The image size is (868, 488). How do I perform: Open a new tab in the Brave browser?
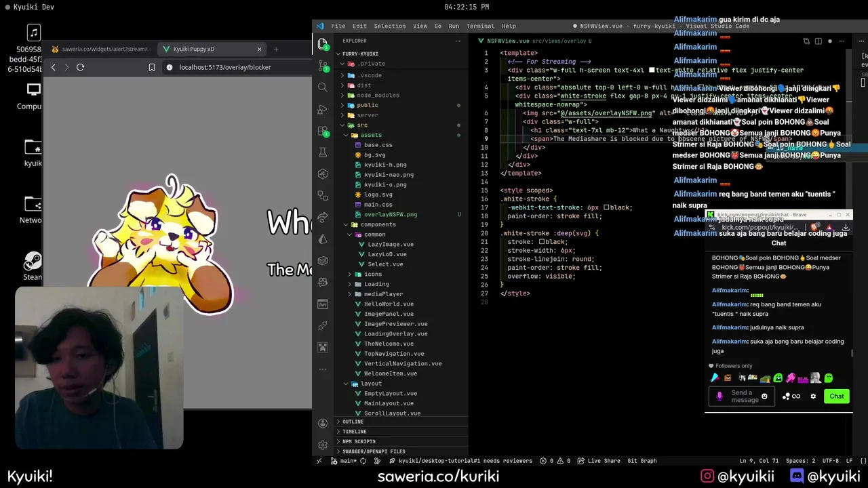tap(275, 49)
